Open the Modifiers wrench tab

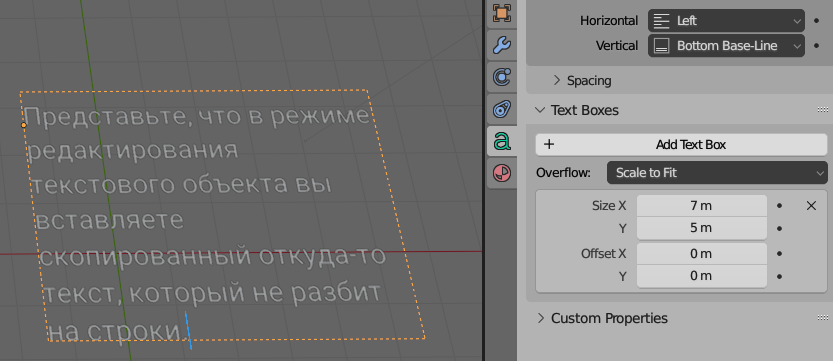coord(502,46)
